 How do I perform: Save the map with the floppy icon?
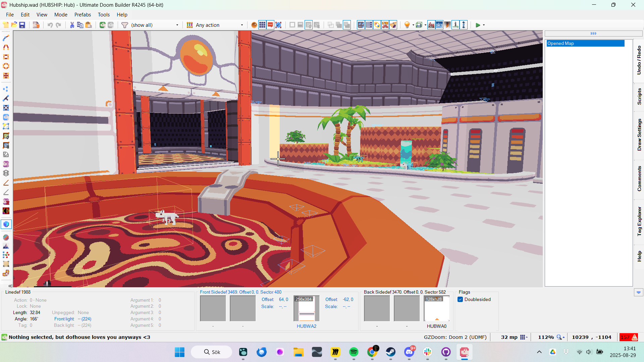point(22,25)
